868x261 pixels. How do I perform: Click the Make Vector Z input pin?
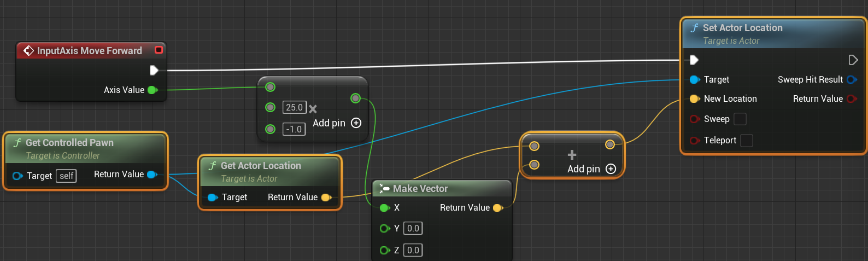tap(385, 250)
